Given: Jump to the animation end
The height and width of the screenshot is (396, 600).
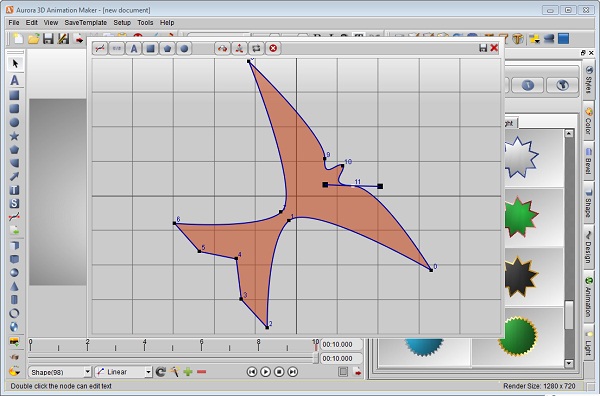Looking at the screenshot, I should pos(292,372).
